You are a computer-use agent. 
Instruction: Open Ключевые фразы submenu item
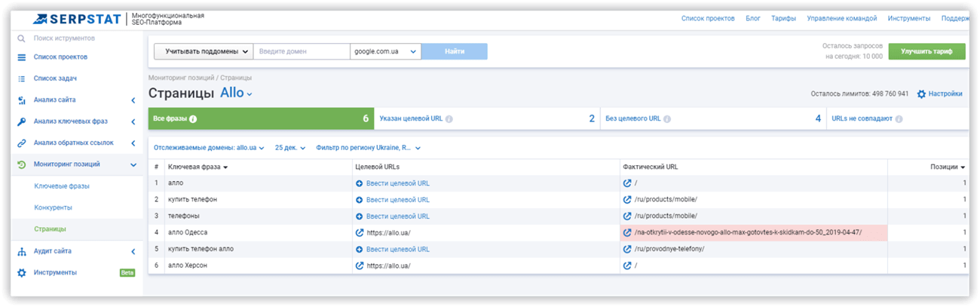[62, 186]
